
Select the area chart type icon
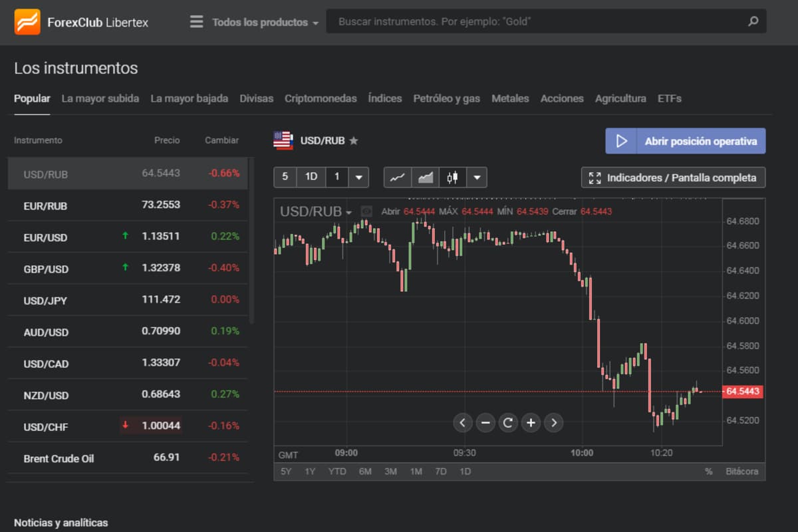pos(426,178)
